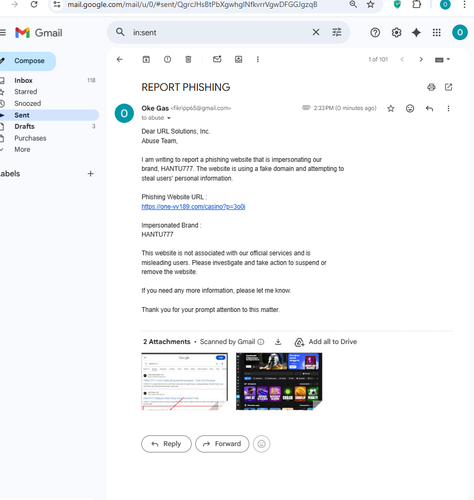474x500 pixels.
Task: Click the Move to icon in toolbar
Action: [238, 59]
